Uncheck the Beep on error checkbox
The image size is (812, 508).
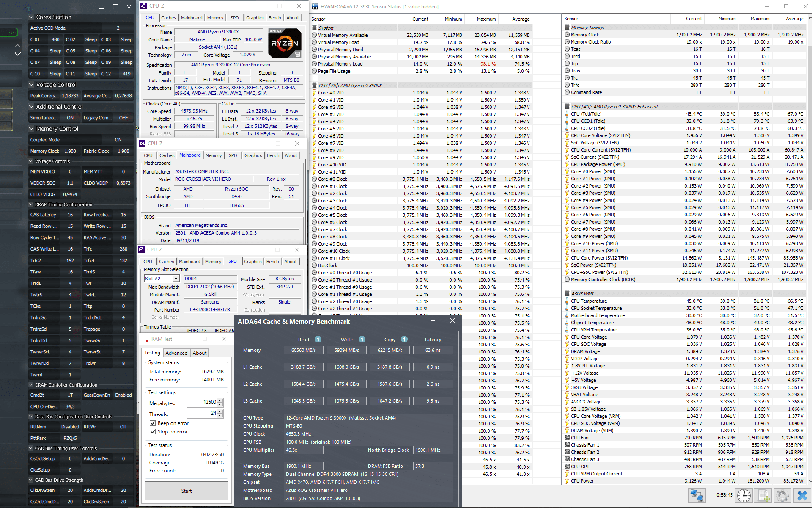(x=153, y=423)
